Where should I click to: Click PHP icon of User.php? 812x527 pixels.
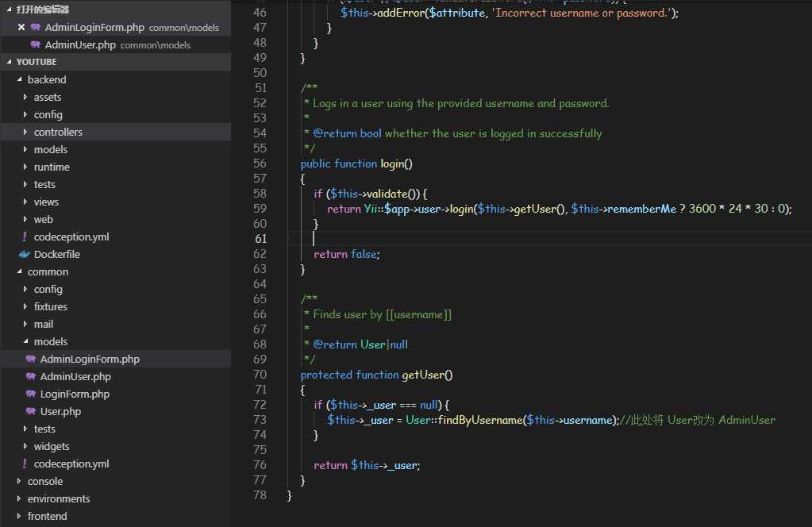pyautogui.click(x=31, y=412)
